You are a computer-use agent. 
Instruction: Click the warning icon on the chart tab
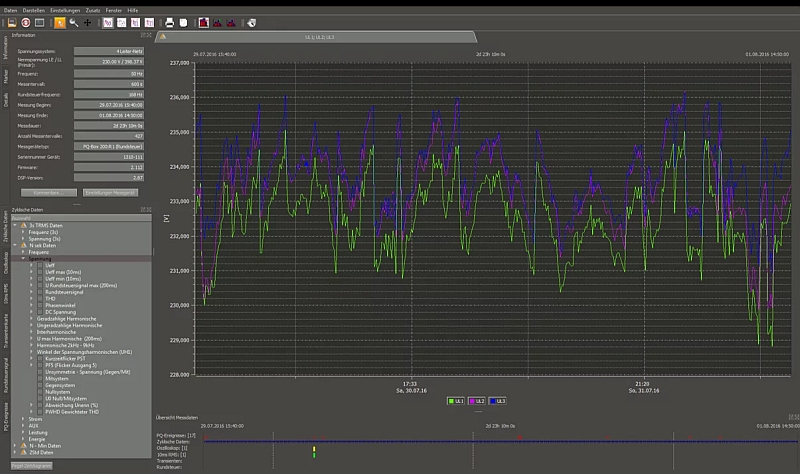click(163, 37)
